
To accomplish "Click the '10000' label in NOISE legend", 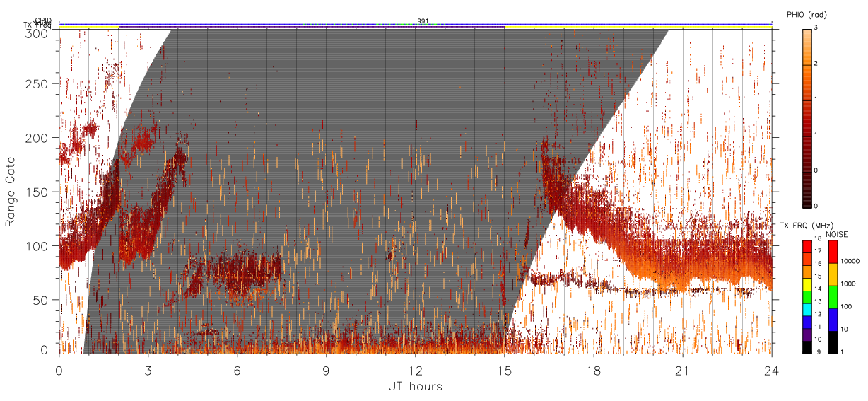I will tap(850, 261).
